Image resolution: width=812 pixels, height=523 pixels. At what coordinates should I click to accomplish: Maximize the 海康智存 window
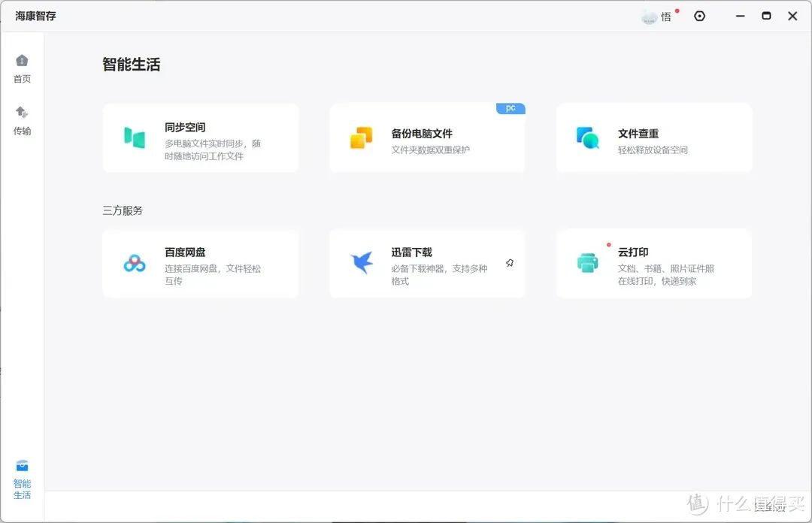point(766,16)
